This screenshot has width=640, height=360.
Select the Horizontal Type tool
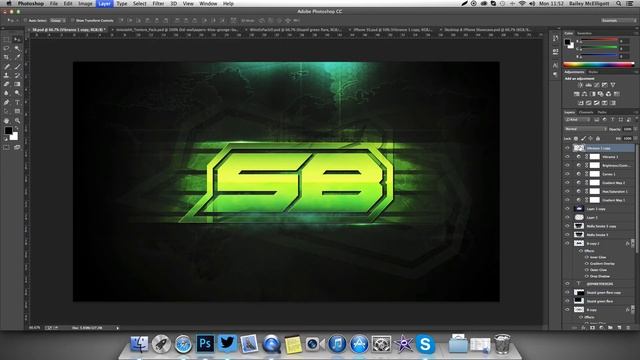tap(17, 102)
